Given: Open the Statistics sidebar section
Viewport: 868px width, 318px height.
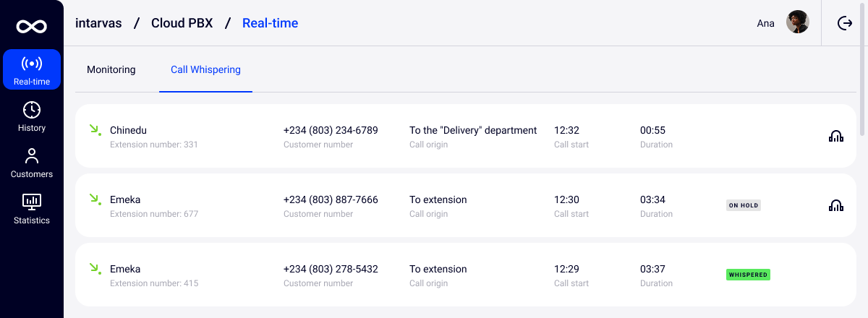Looking at the screenshot, I should [32, 209].
